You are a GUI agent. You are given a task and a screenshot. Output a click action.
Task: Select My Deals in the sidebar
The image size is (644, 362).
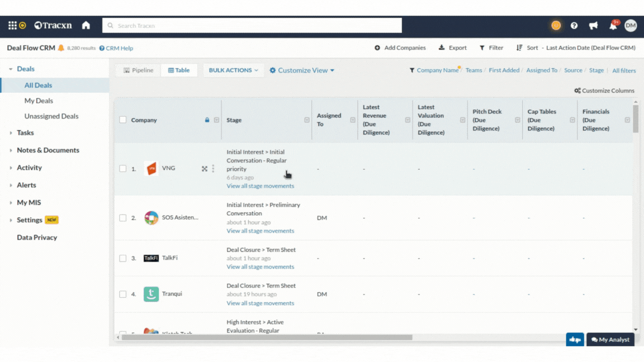pyautogui.click(x=39, y=101)
